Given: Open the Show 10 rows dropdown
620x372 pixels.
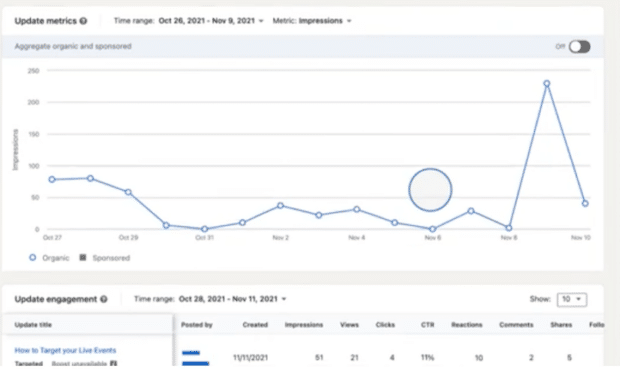Looking at the screenshot, I should (x=572, y=299).
